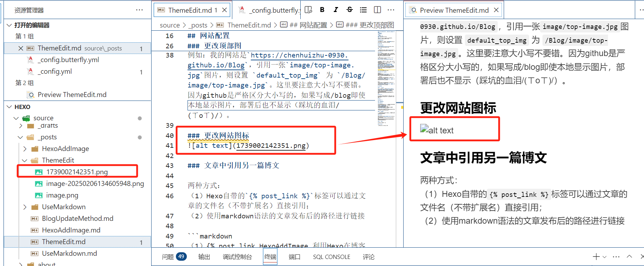
Task: Open explorer panel more actions ellipsis
Action: 140,10
